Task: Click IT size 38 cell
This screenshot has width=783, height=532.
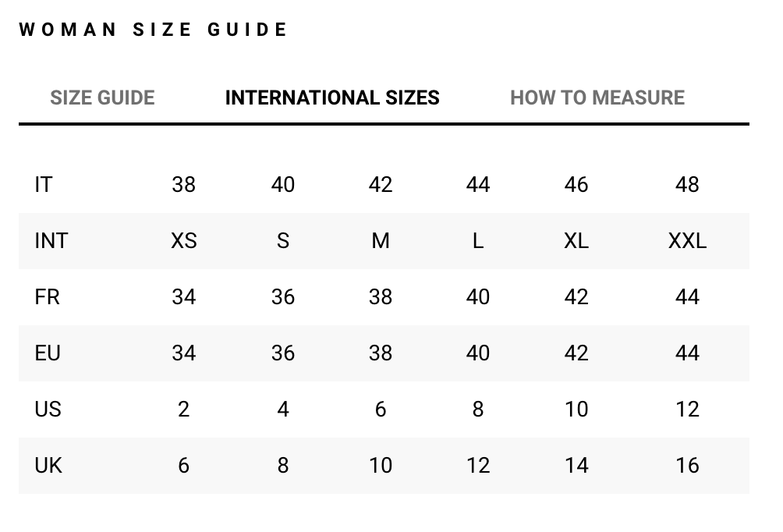Action: [184, 185]
